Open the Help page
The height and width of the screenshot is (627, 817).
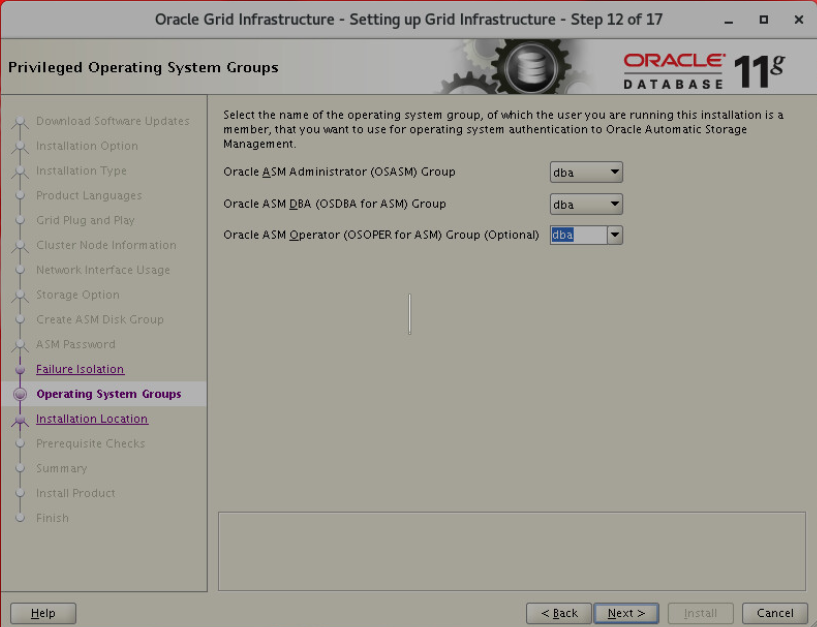[x=43, y=613]
